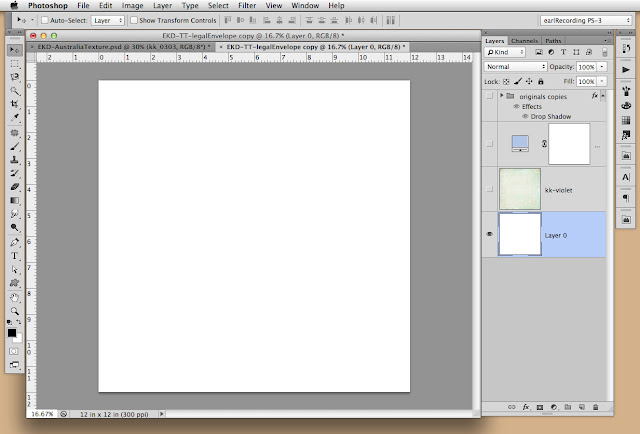Image resolution: width=640 pixels, height=434 pixels.
Task: Expand the originals copies group
Action: coord(502,96)
